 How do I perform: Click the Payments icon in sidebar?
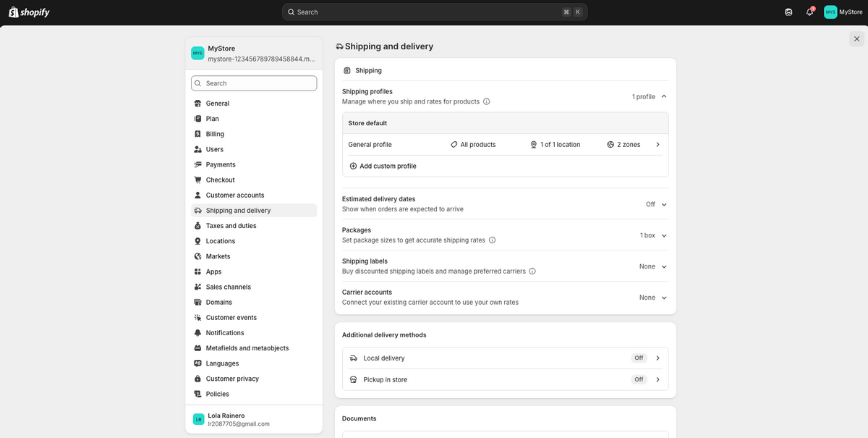click(198, 164)
